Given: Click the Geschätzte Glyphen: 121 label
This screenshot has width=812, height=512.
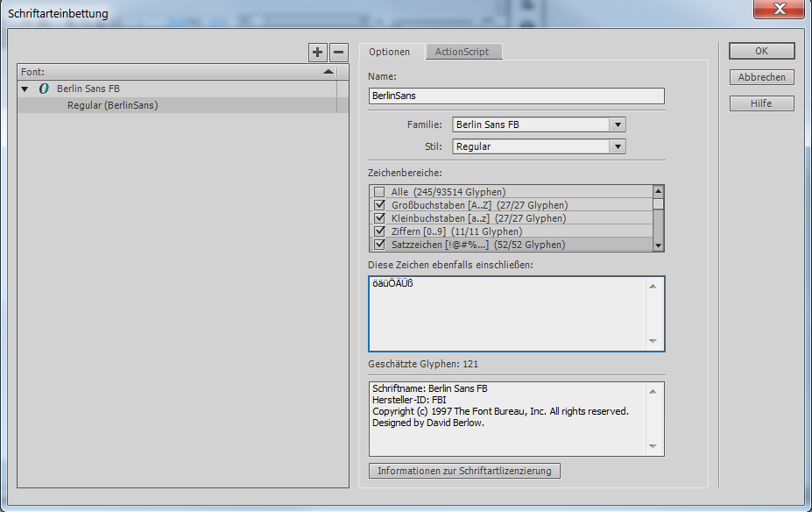Looking at the screenshot, I should click(x=423, y=364).
